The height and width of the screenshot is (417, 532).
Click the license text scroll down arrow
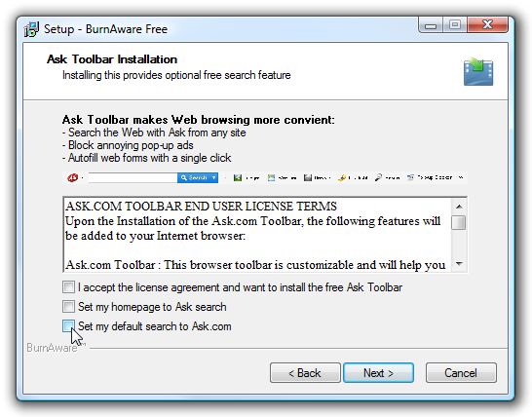(459, 264)
